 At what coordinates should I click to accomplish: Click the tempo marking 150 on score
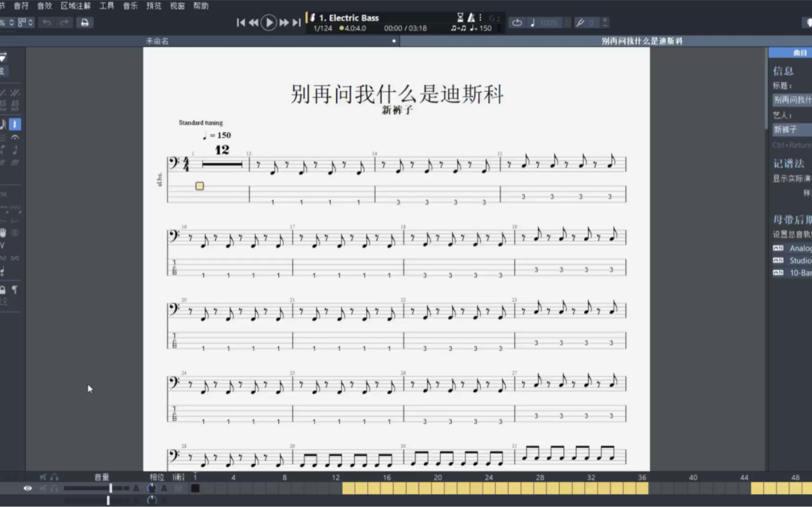point(217,135)
